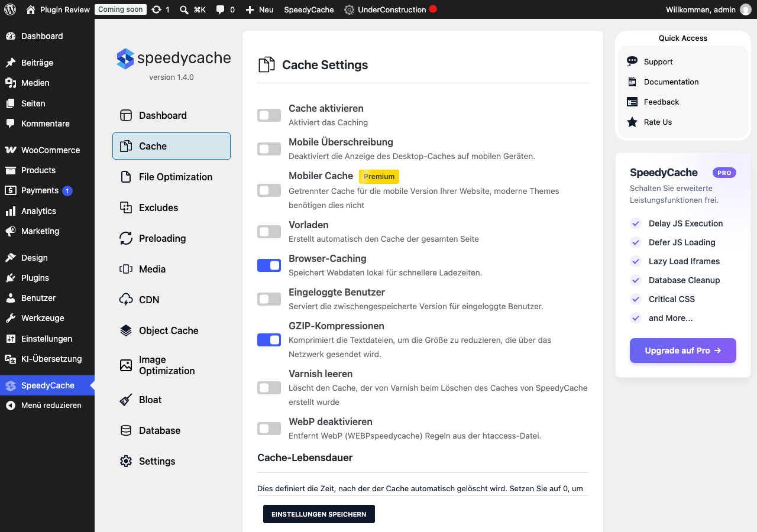The width and height of the screenshot is (757, 532).
Task: Click the Rate Us star icon
Action: coord(632,122)
